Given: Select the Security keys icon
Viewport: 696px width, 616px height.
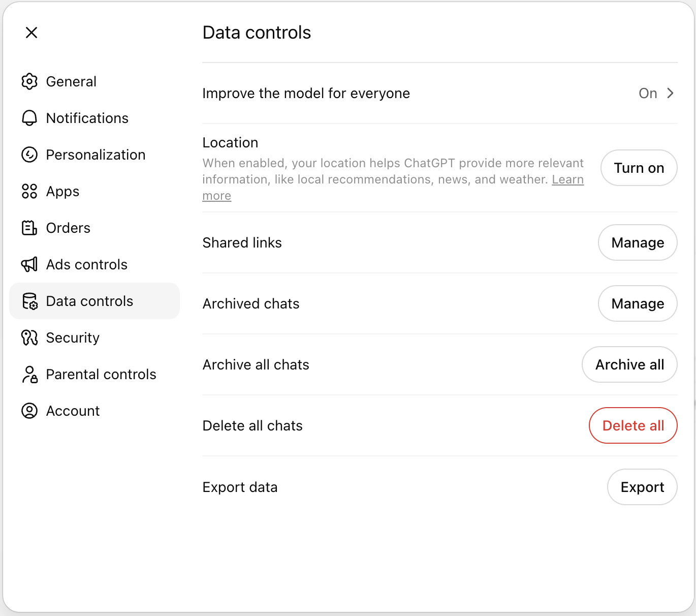Looking at the screenshot, I should tap(29, 337).
